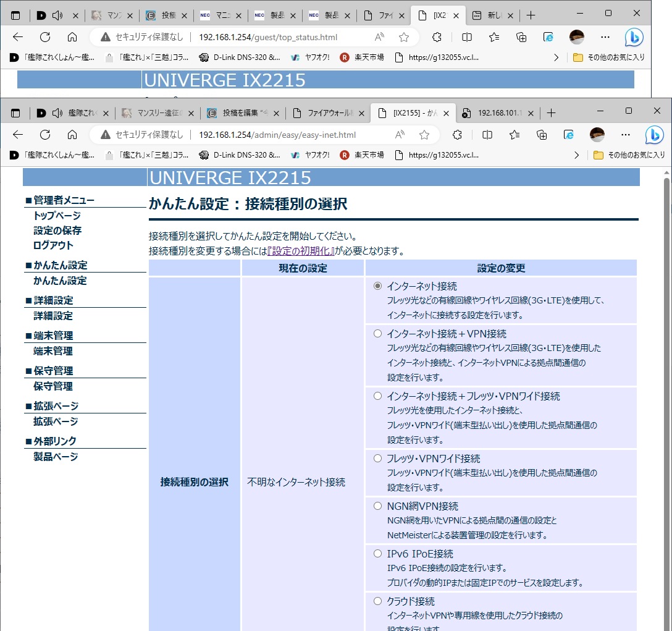Screen dimensions: 672x631
Task: Open 設定の初期化 link
Action: click(301, 251)
